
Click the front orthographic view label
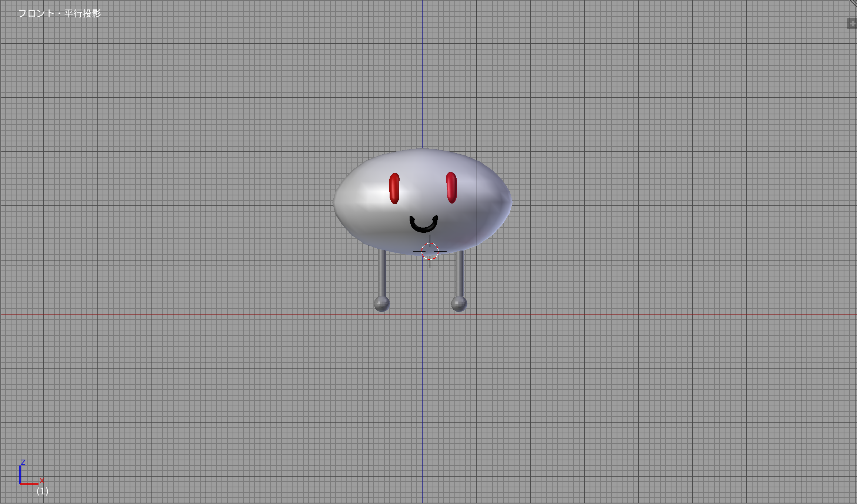click(60, 14)
